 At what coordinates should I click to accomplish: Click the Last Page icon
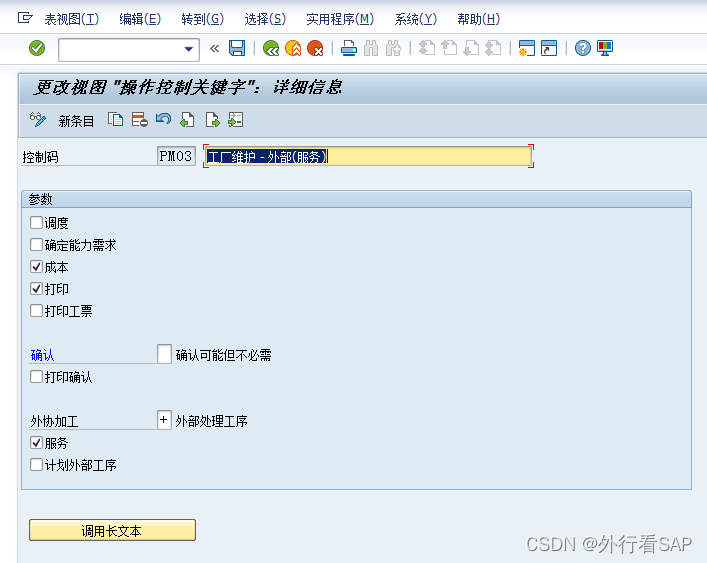point(493,48)
